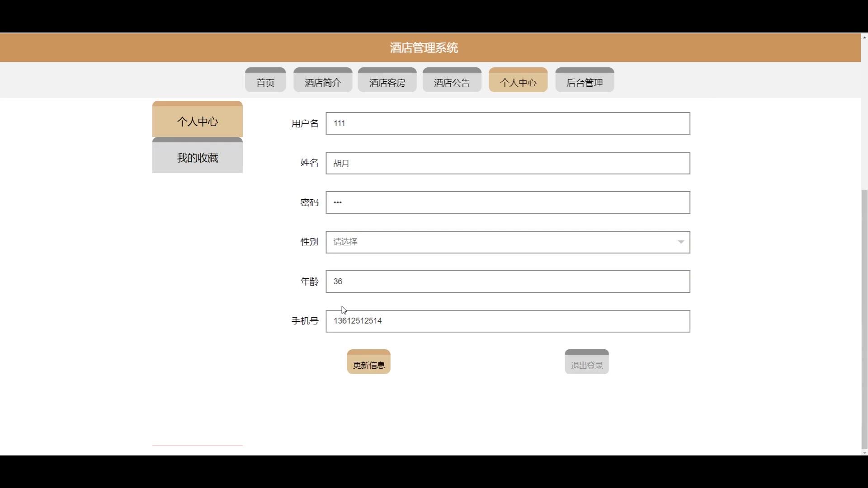Viewport: 868px width, 488px height.
Task: Click the 性别 dropdown arrow icon
Action: point(680,242)
